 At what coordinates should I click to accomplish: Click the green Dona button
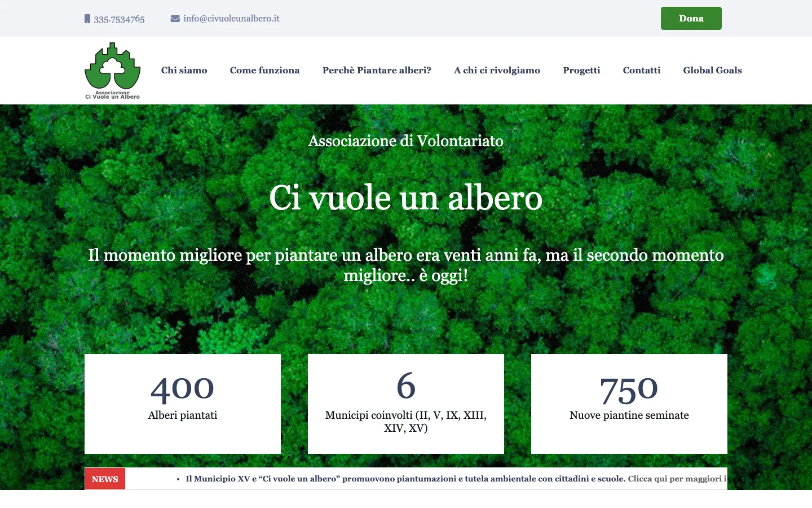click(x=691, y=18)
